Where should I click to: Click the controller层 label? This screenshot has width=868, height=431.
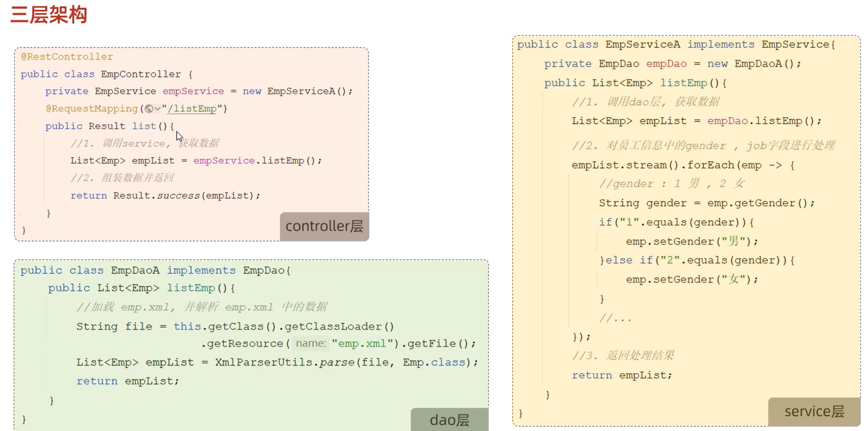tap(324, 226)
